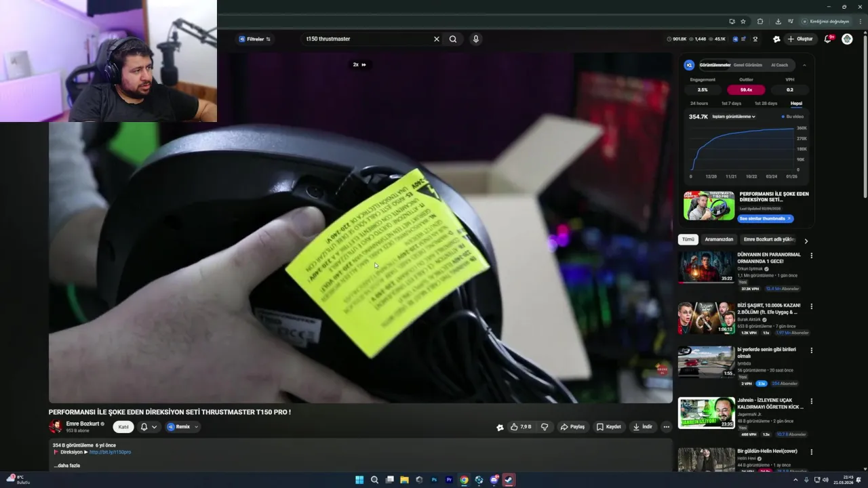868x488 pixels.
Task: Show more filter chips with right arrow
Action: [x=806, y=241]
